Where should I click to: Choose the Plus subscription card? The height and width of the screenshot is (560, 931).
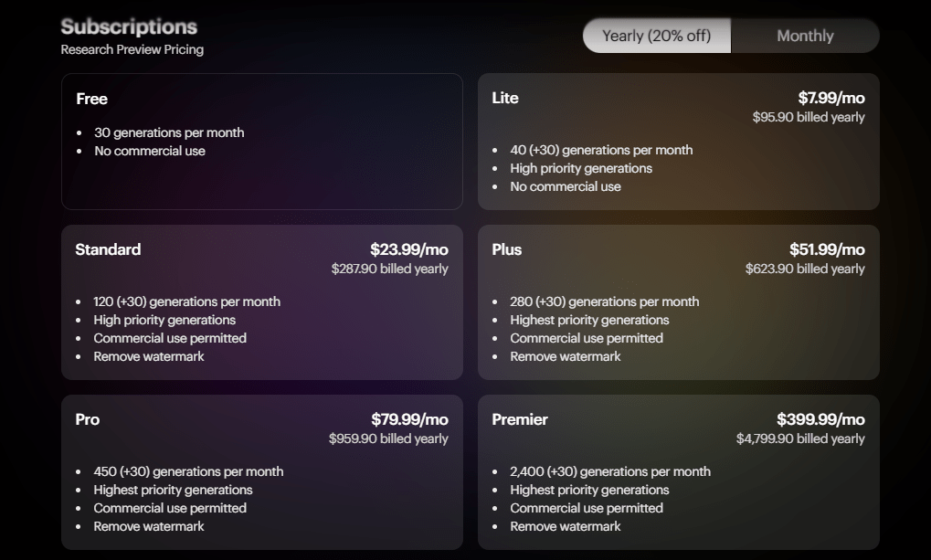tap(679, 302)
